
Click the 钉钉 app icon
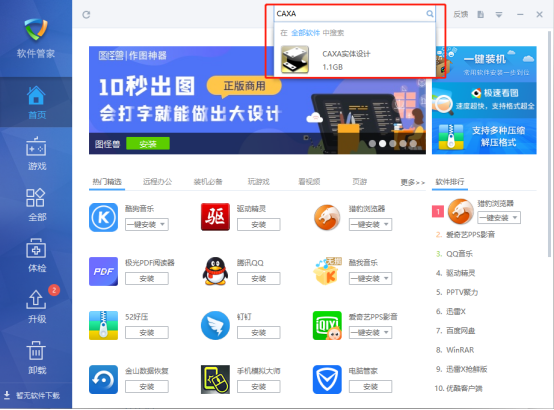point(215,325)
